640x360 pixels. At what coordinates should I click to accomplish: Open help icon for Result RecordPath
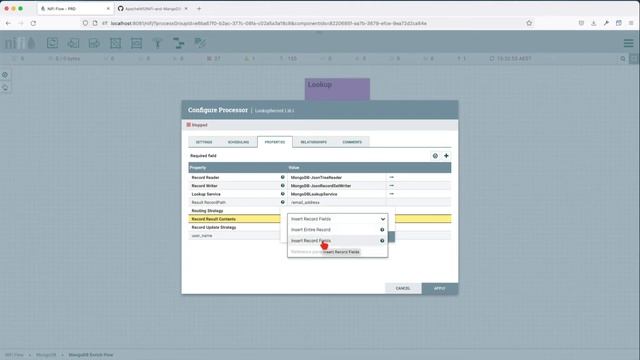click(282, 202)
